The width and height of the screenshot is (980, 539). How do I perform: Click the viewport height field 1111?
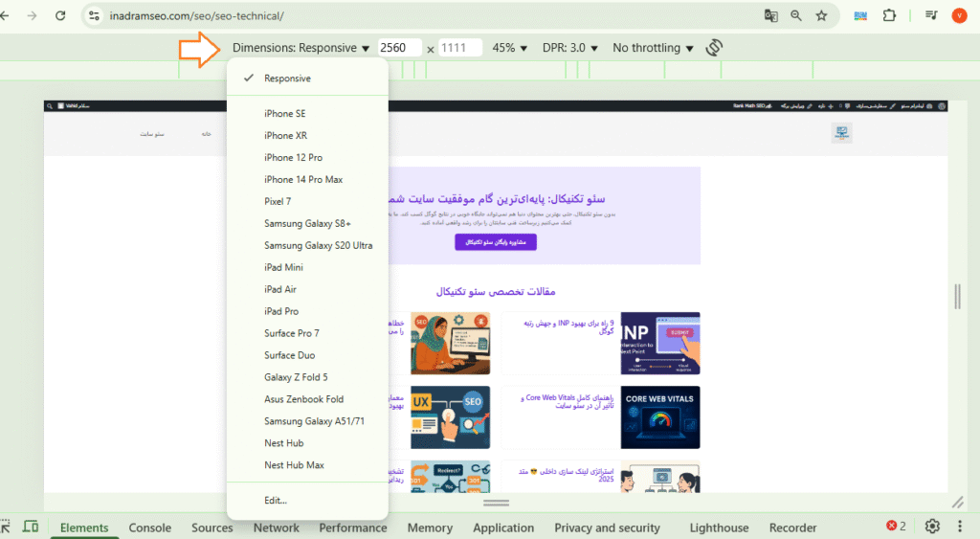[x=460, y=48]
